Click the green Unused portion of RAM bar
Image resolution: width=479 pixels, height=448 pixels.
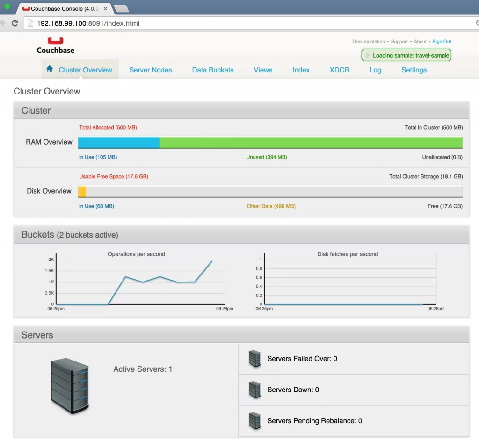(x=311, y=143)
